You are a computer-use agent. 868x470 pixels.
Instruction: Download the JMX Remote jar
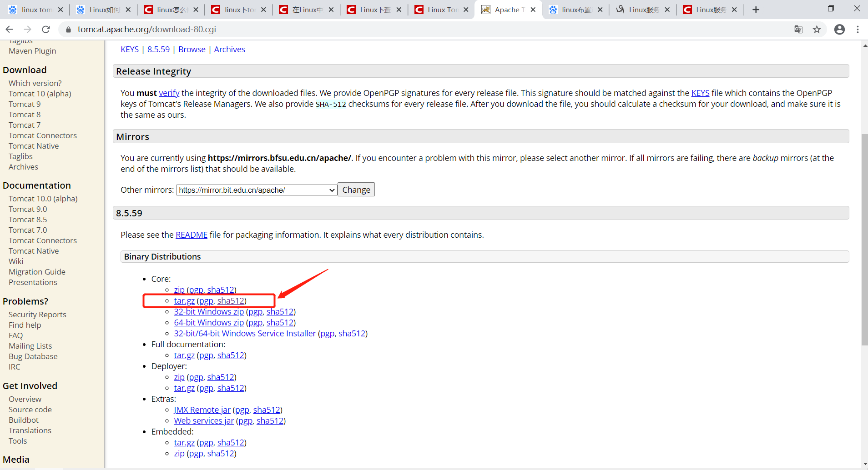pos(202,410)
